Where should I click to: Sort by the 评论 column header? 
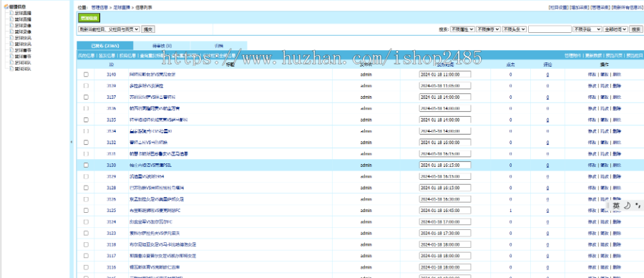tap(547, 64)
